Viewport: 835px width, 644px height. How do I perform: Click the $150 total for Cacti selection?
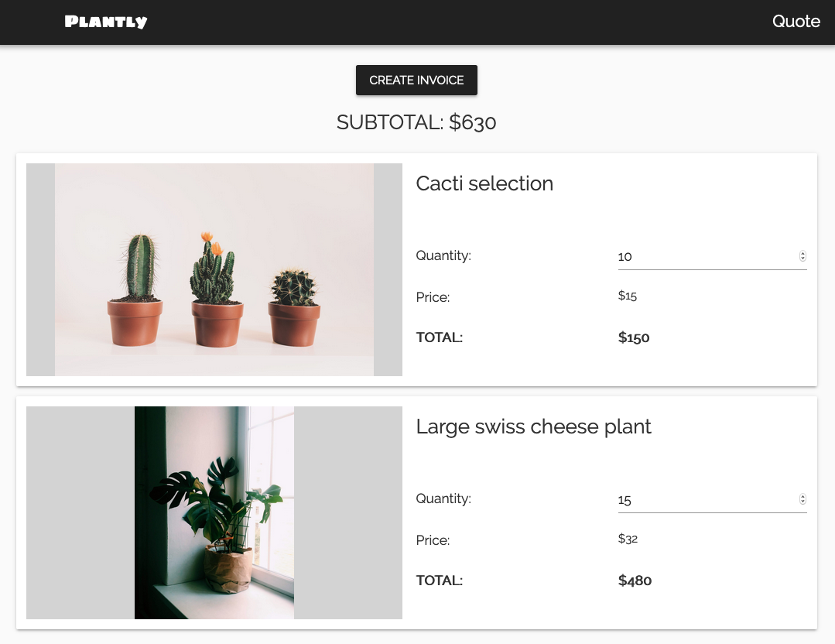634,337
